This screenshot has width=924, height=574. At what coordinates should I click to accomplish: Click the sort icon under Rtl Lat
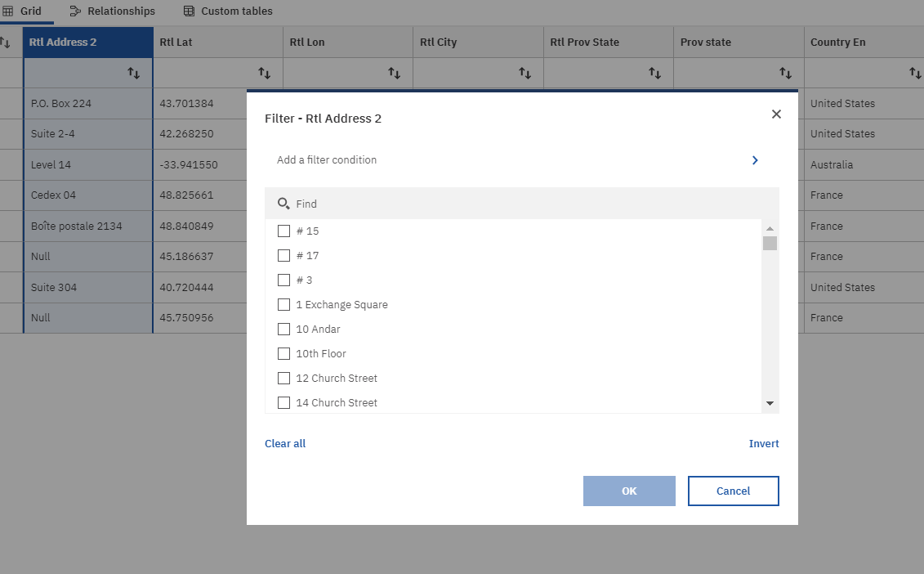pos(264,73)
